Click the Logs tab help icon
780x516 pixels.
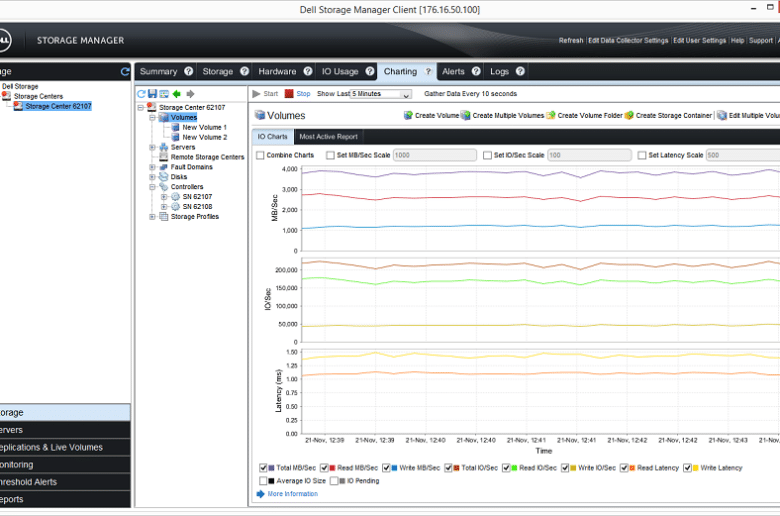[520, 71]
